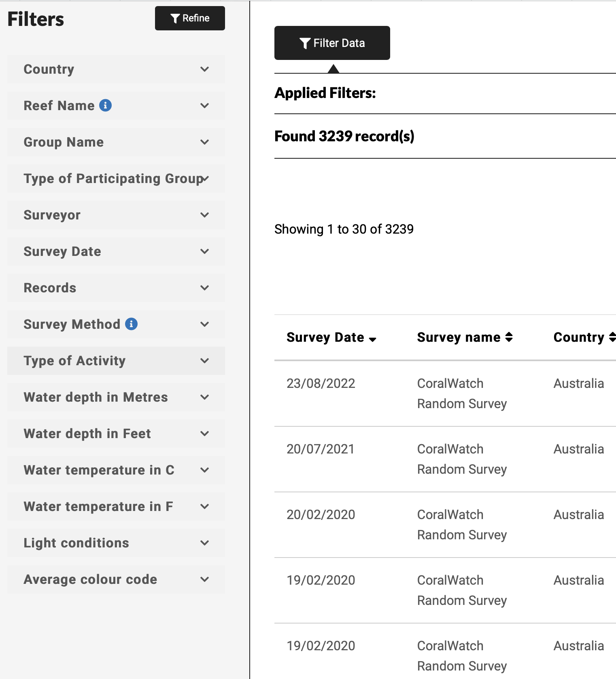Viewport: 616px width, 679px height.
Task: Click the Average colour code chevron
Action: (x=205, y=579)
